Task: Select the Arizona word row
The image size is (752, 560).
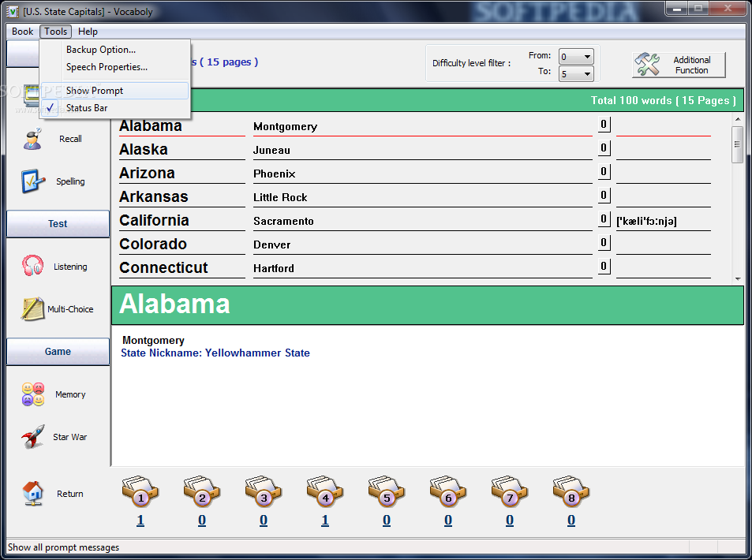Action: (415, 173)
